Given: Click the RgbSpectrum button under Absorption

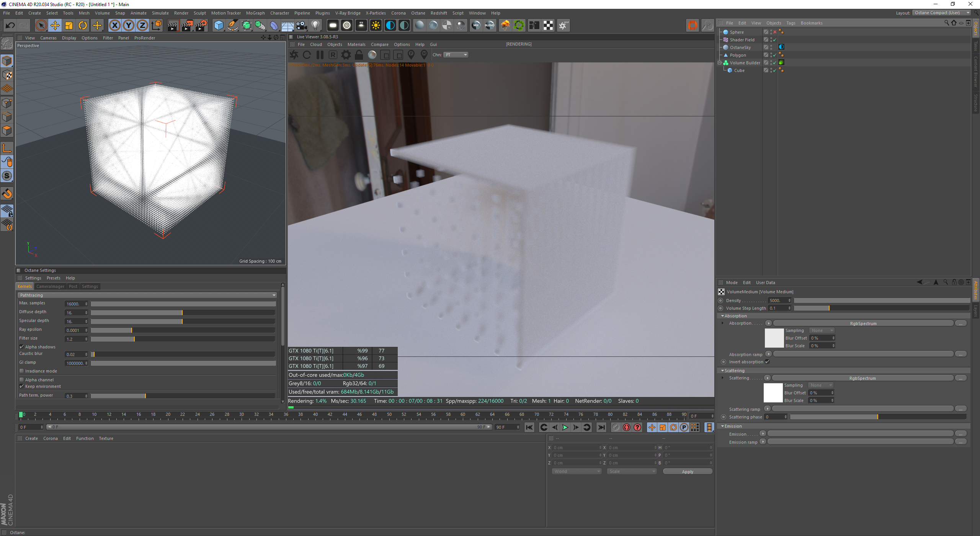Looking at the screenshot, I should [x=863, y=324].
